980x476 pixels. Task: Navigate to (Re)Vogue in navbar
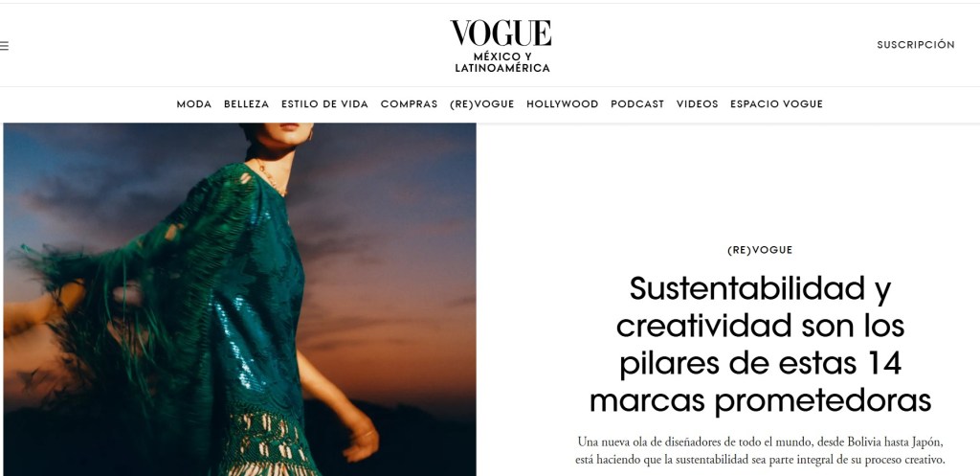click(482, 104)
